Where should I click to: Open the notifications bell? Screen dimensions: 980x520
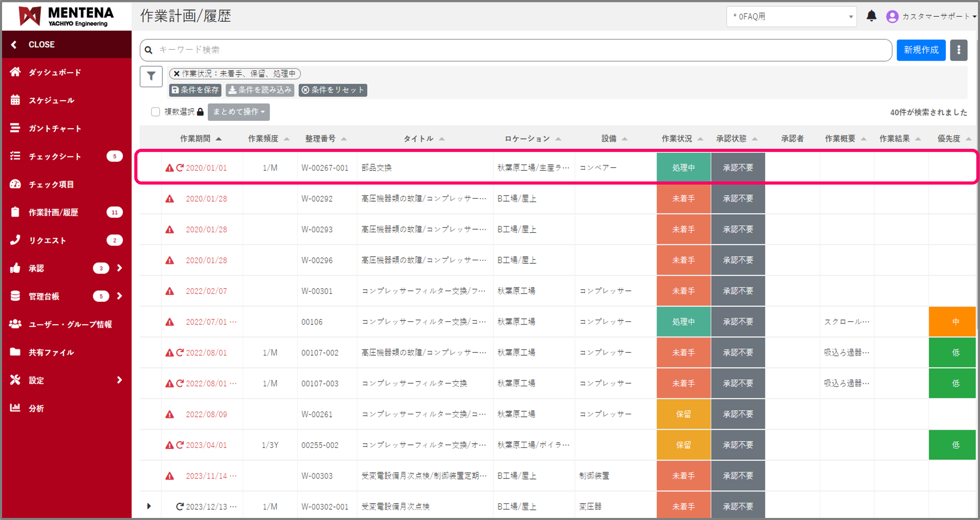[871, 17]
